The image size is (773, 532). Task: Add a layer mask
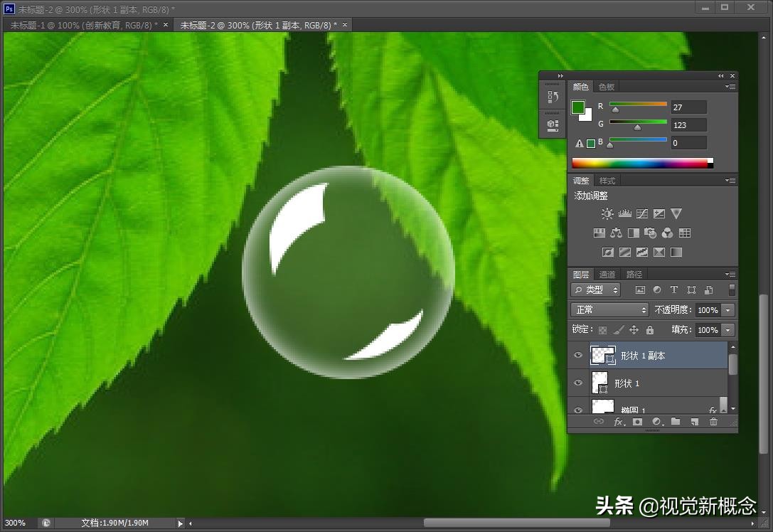(x=637, y=422)
